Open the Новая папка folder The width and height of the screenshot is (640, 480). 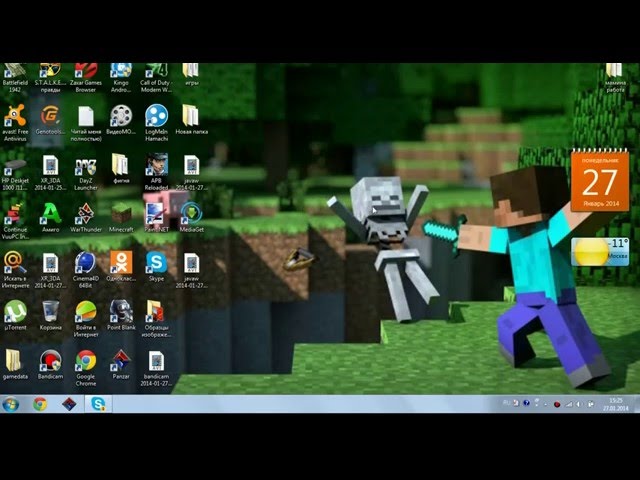click(191, 119)
